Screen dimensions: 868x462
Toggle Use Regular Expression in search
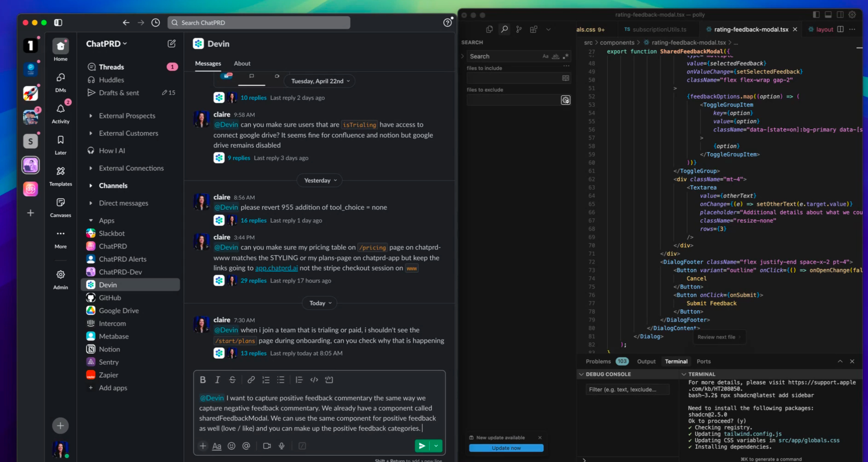coord(565,56)
